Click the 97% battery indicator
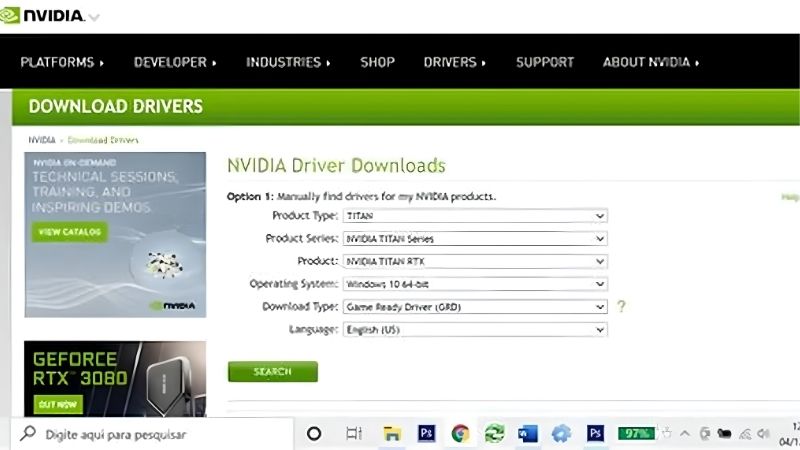The width and height of the screenshot is (800, 450). point(636,434)
